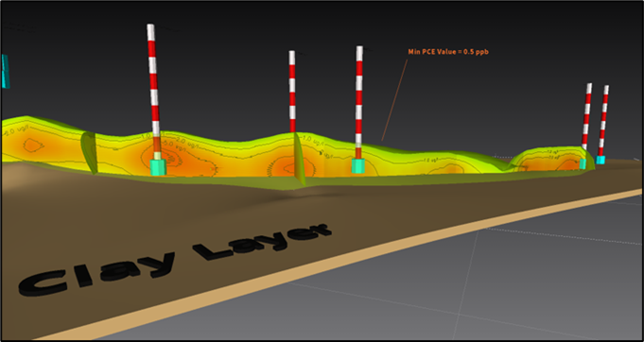Screen dimensions: 644x342
Task: Click the "Min PCE Value = 0.5 ppb" annotation
Action: coord(448,52)
